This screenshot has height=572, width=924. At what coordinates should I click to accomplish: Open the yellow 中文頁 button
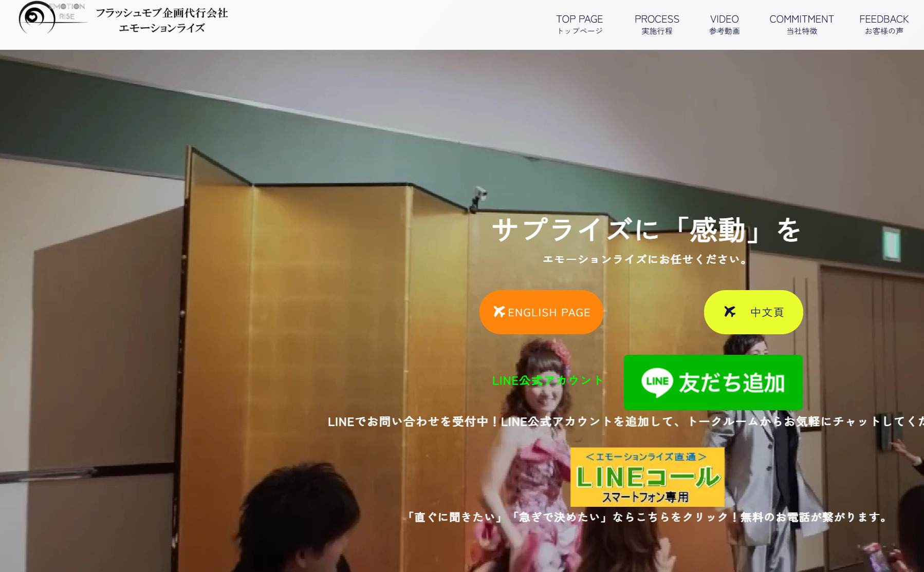[x=753, y=312]
